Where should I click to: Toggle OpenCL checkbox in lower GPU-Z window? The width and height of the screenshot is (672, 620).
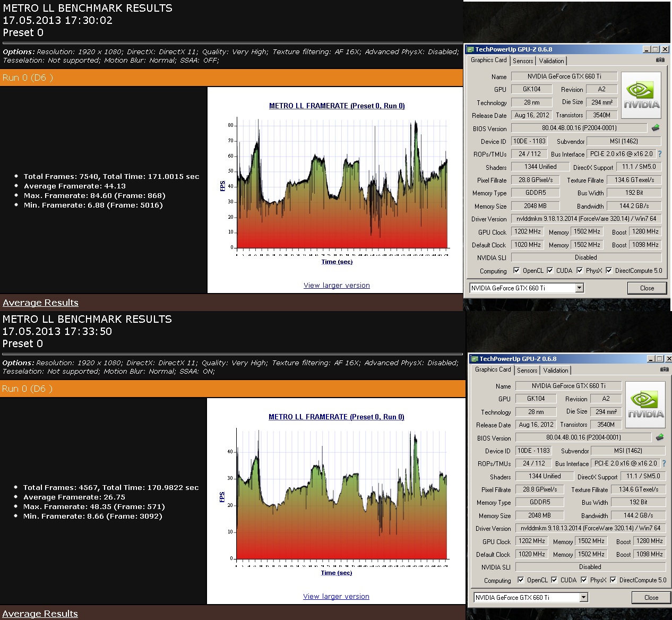521,580
